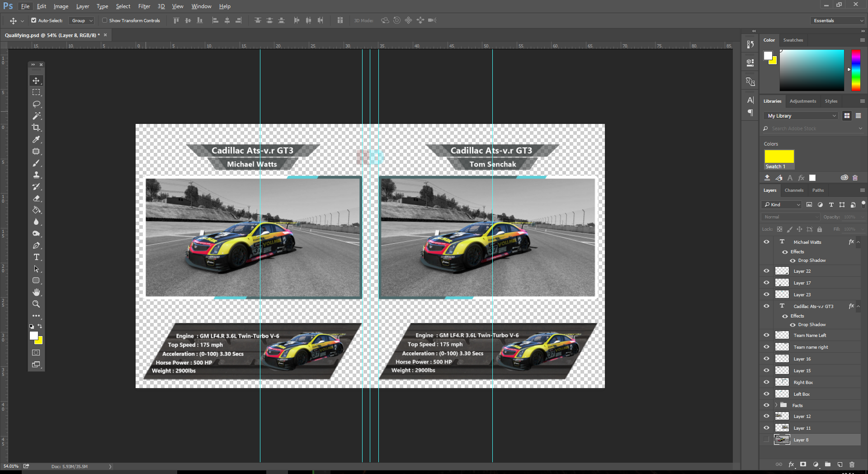Add a layer style via fx button
The height and width of the screenshot is (474, 868).
coord(791,464)
